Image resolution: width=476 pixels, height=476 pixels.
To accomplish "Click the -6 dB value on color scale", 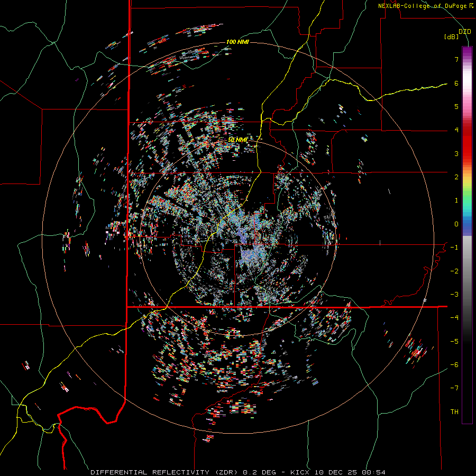I will [454, 365].
